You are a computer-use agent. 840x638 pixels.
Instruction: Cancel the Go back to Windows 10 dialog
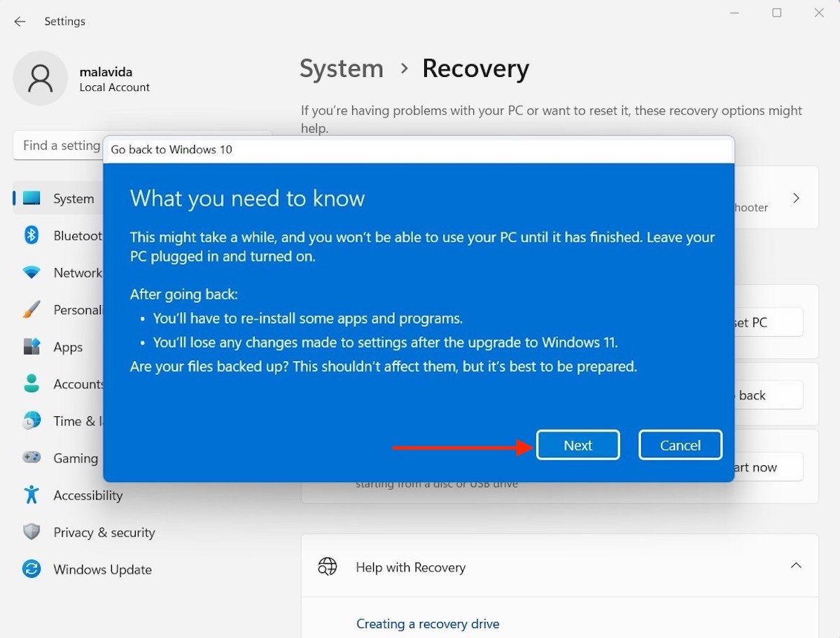click(680, 445)
